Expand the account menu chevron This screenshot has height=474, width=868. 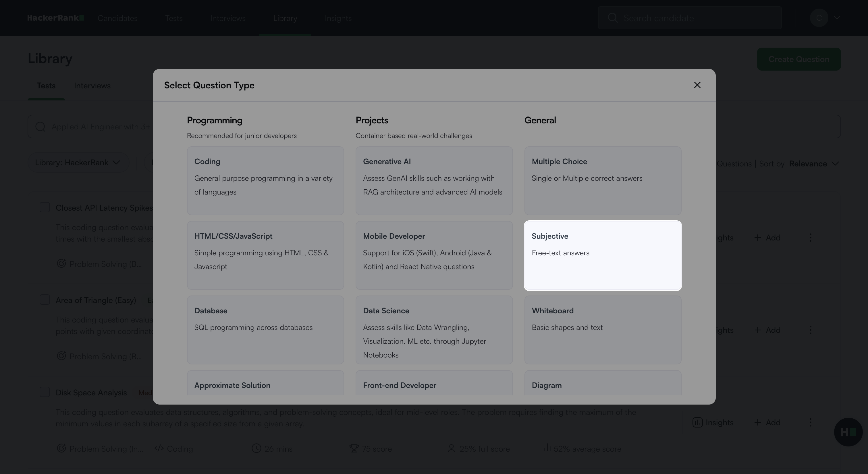[x=837, y=18]
